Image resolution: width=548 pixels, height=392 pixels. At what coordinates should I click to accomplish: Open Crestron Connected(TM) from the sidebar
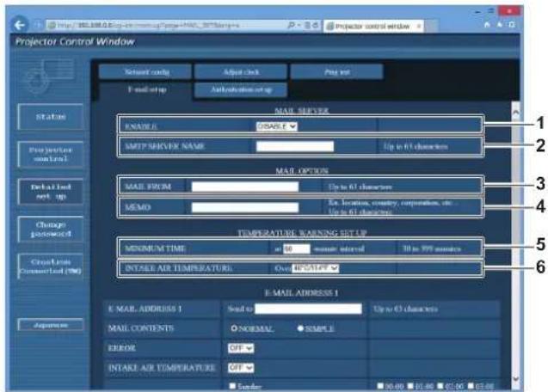pyautogui.click(x=51, y=266)
